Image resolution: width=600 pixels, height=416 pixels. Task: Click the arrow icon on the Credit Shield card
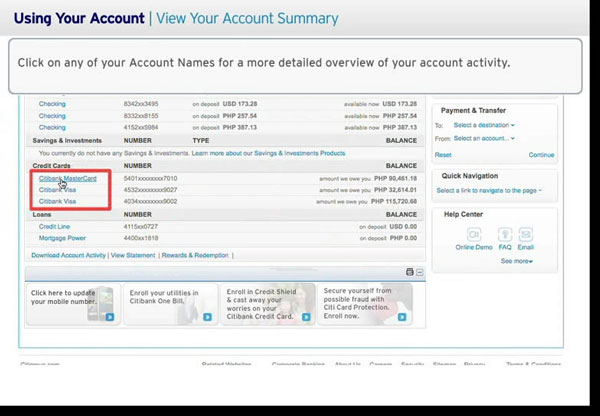point(306,317)
